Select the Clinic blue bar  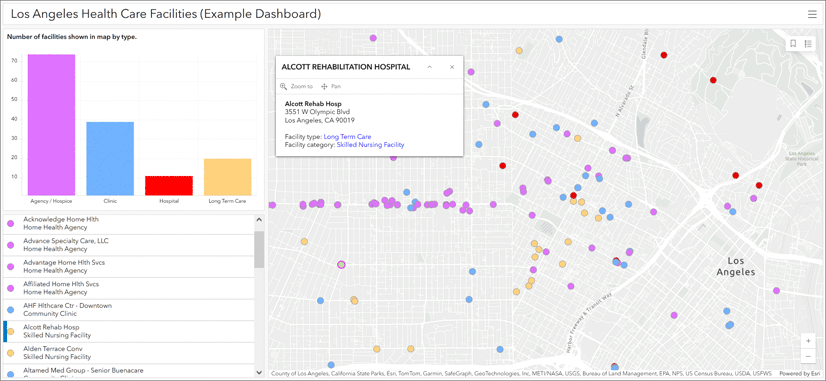[110, 159]
